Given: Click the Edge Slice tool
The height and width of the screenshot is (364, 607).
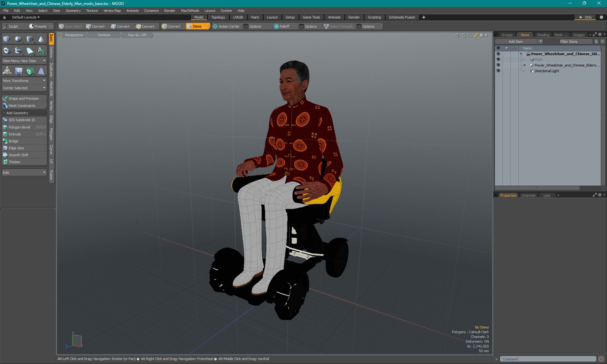Looking at the screenshot, I should point(24,148).
